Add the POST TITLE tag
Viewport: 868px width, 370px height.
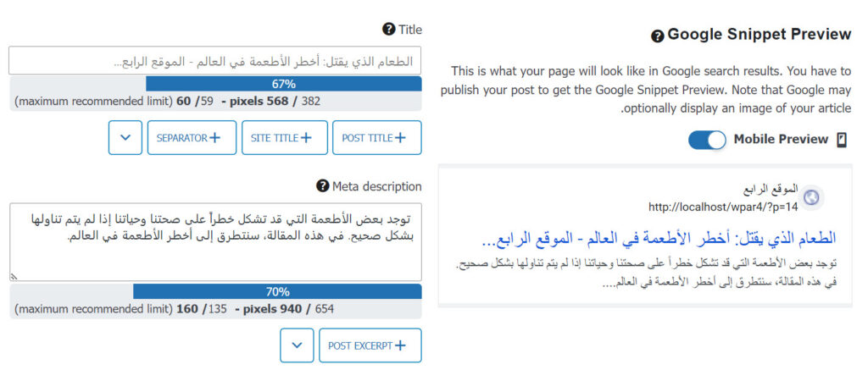376,138
